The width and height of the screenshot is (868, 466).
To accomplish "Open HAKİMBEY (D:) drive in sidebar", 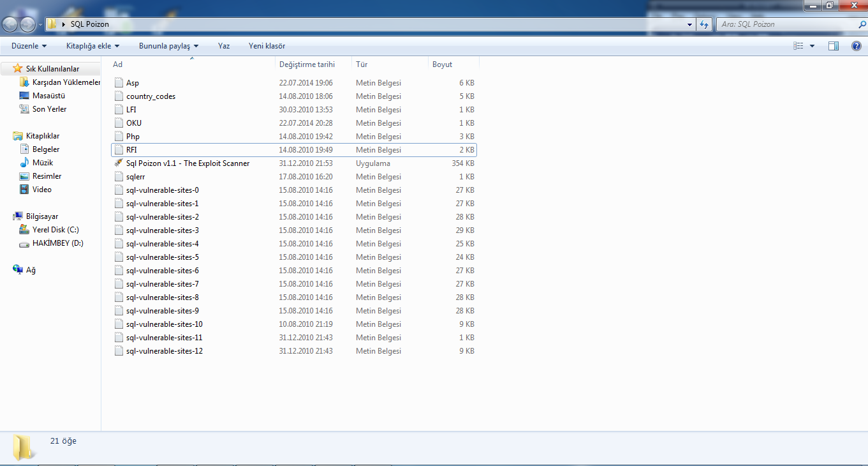I will pyautogui.click(x=57, y=243).
